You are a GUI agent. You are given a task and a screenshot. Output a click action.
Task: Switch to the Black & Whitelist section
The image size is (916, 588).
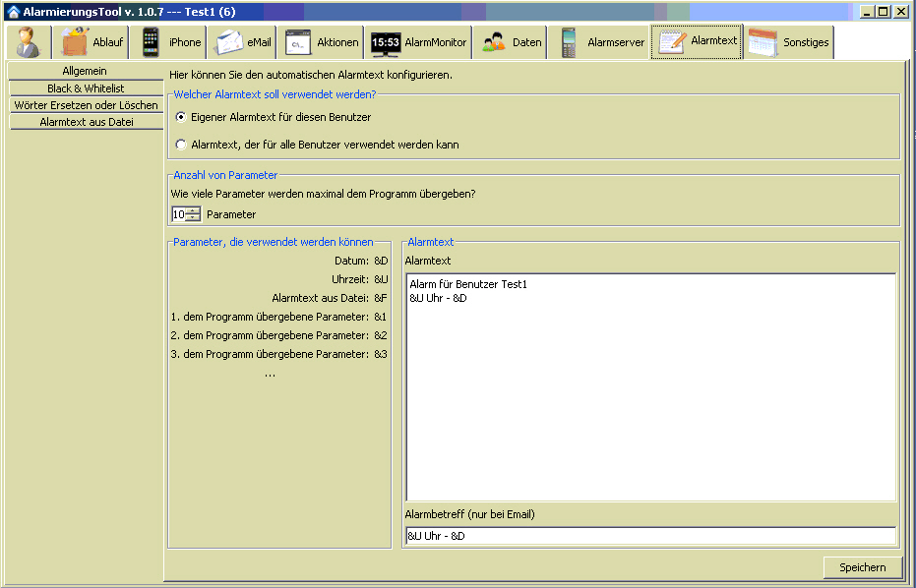tap(85, 88)
